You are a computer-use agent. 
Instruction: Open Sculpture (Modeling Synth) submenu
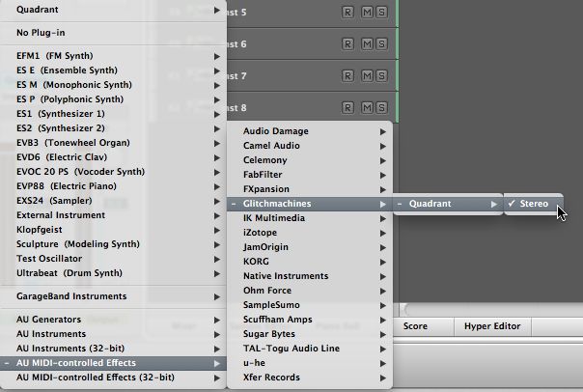(x=113, y=244)
